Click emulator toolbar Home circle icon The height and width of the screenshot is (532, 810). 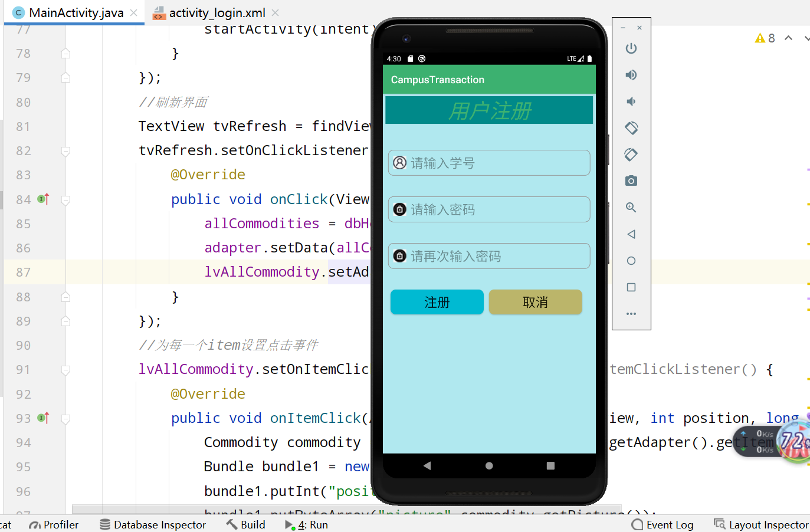(631, 261)
